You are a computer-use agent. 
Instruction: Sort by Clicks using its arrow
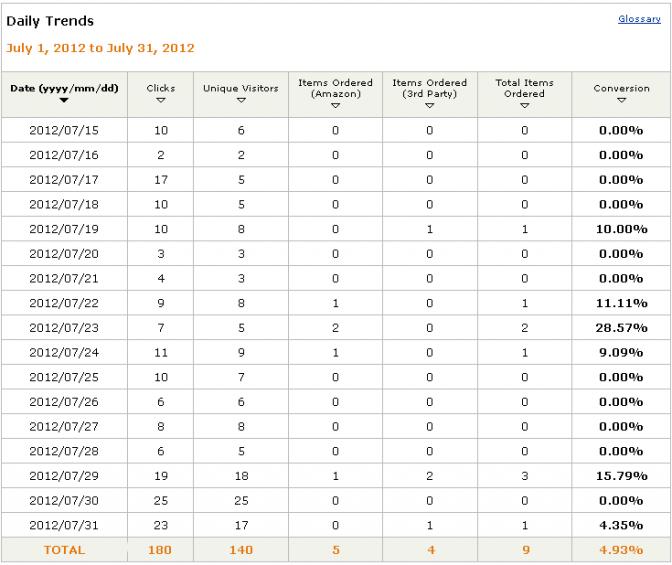pyautogui.click(x=161, y=100)
